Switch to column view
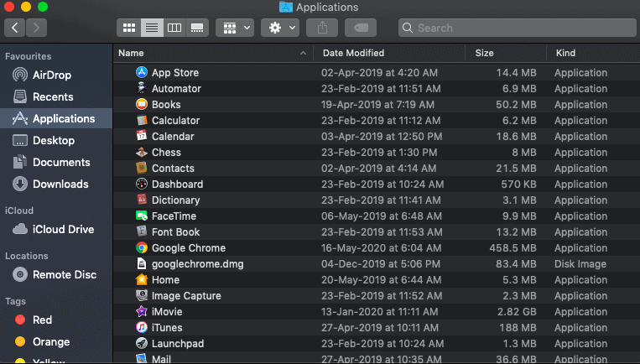This screenshot has width=640, height=364. pyautogui.click(x=174, y=28)
